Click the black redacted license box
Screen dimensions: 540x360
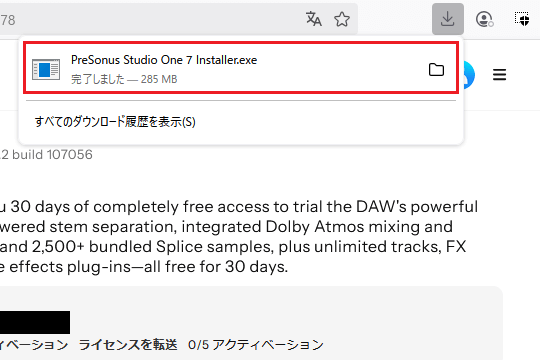tap(35, 322)
